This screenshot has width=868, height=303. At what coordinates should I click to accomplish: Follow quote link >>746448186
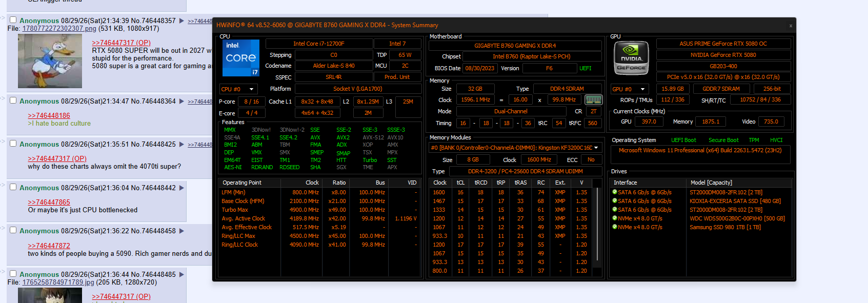(x=49, y=116)
